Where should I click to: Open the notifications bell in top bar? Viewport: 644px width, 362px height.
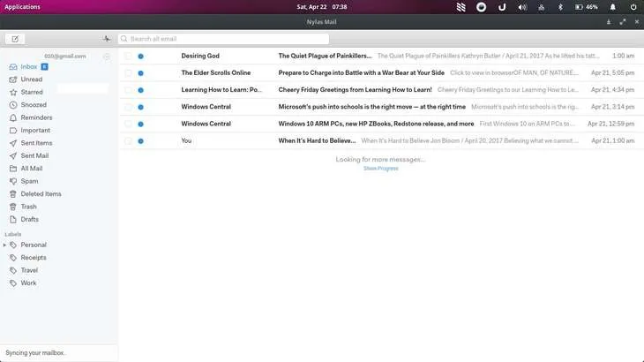(x=612, y=7)
